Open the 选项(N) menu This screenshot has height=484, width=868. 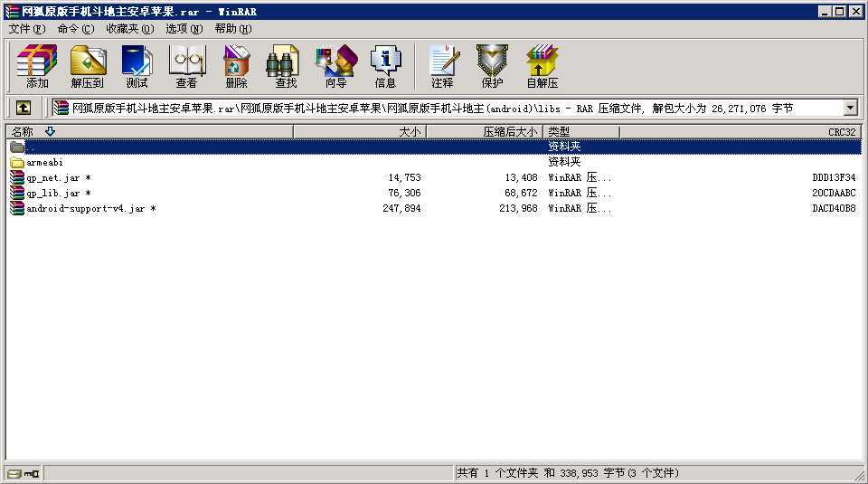[184, 28]
